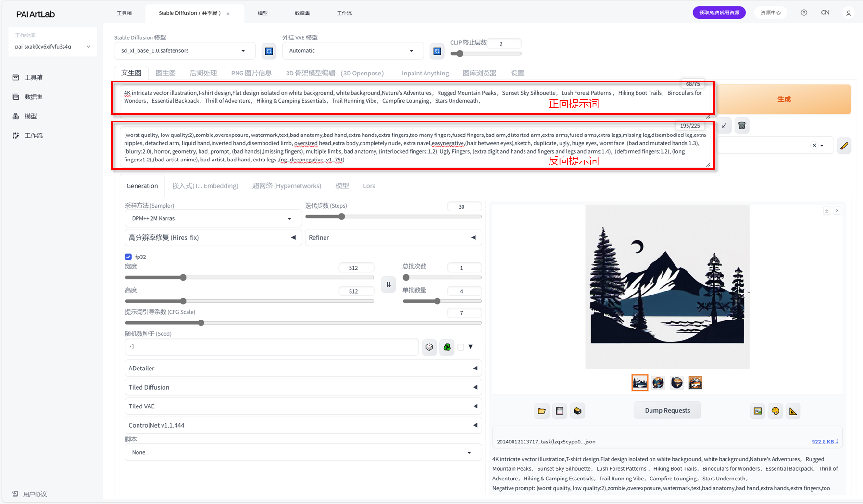Viewport: 863px width, 504px height.
Task: Reuse the last seed with the recycle icon
Action: coord(447,347)
